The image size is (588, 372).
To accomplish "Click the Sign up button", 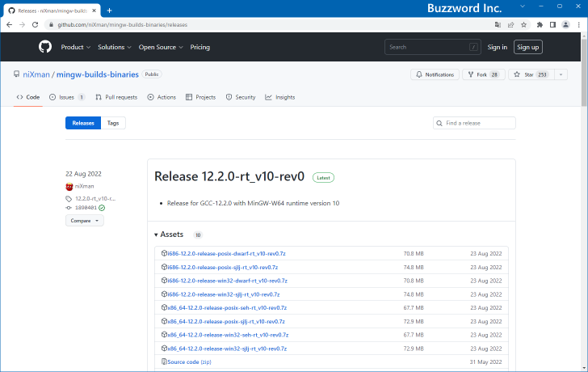I will (528, 47).
